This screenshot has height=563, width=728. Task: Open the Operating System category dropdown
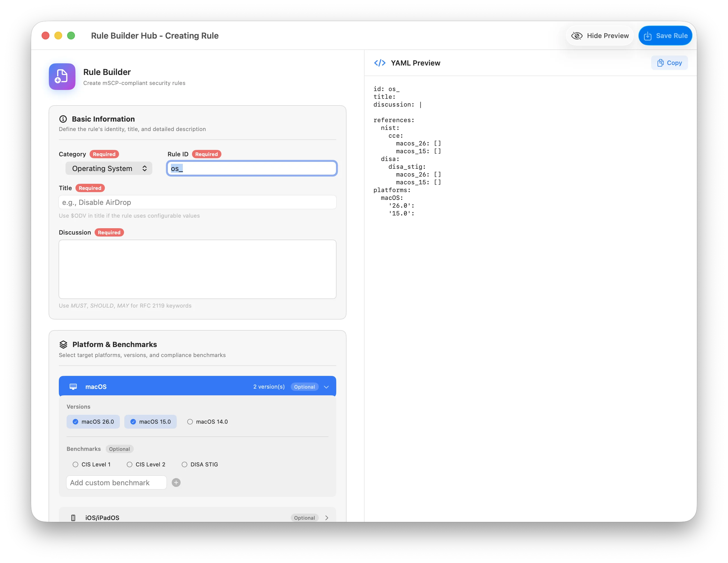pyautogui.click(x=109, y=169)
